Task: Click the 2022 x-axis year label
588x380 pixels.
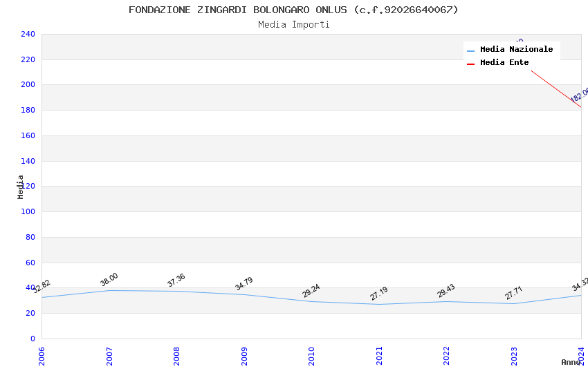Action: [446, 356]
